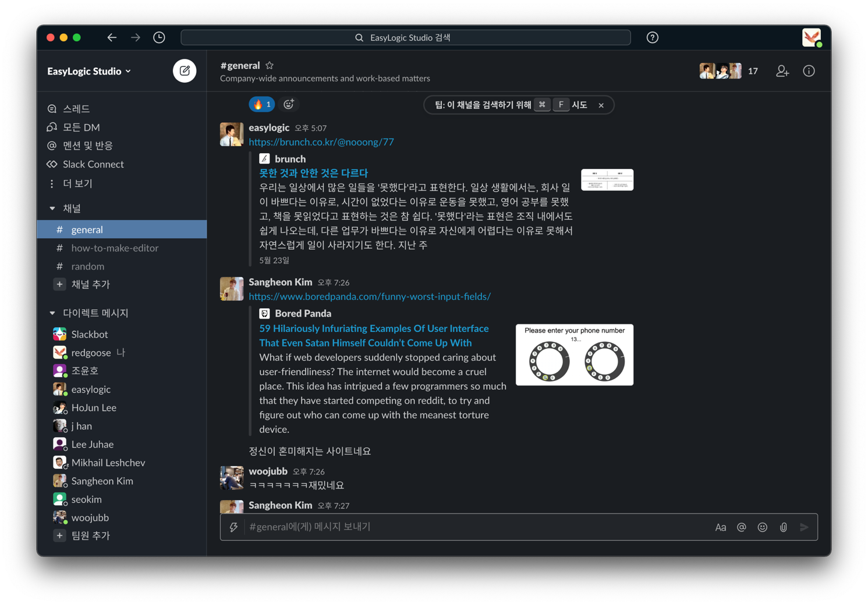Screen dimensions: 868x605
Task: Open the EasyLogic Studio workspace menu
Action: click(x=89, y=71)
